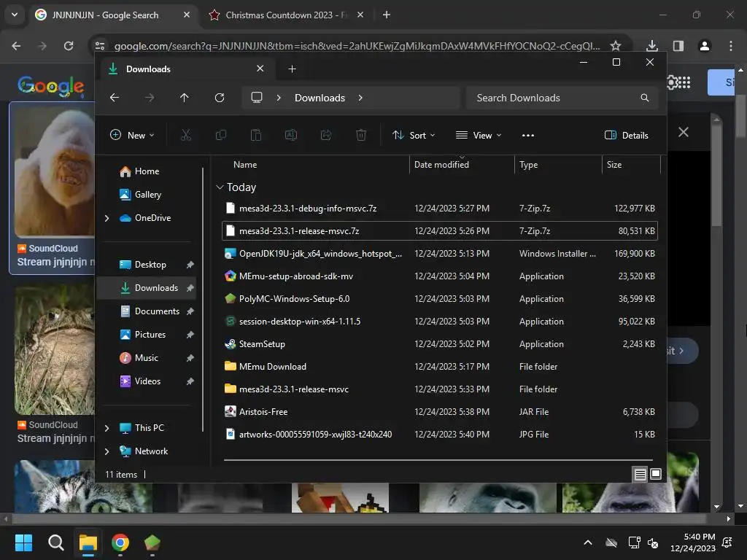Image resolution: width=747 pixels, height=560 pixels.
Task: Open Gallery in navigation pane
Action: coord(147,194)
